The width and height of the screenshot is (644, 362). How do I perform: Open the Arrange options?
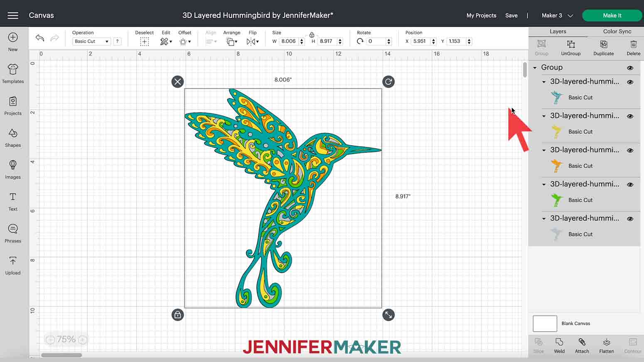click(231, 42)
